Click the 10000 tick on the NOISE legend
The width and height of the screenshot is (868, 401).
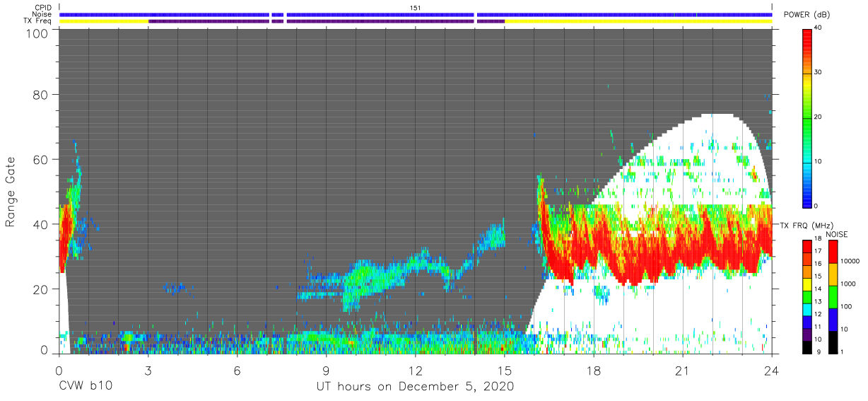click(x=852, y=261)
